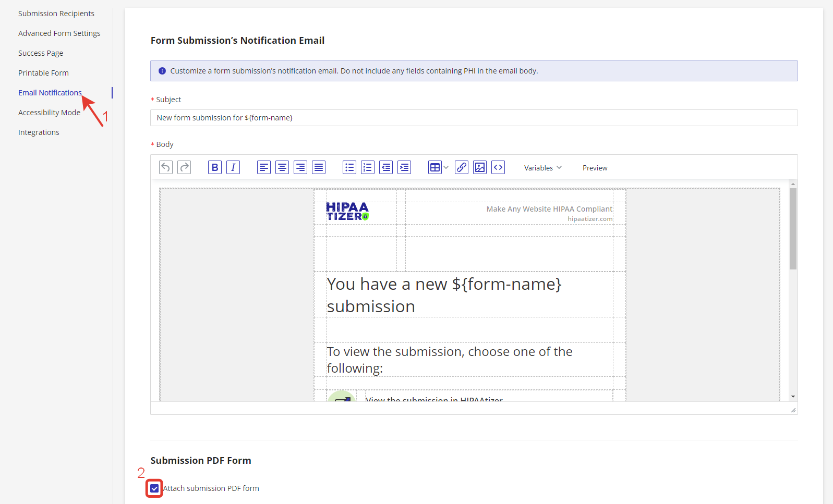This screenshot has height=504, width=833.
Task: Insert a numbered list
Action: pyautogui.click(x=368, y=167)
